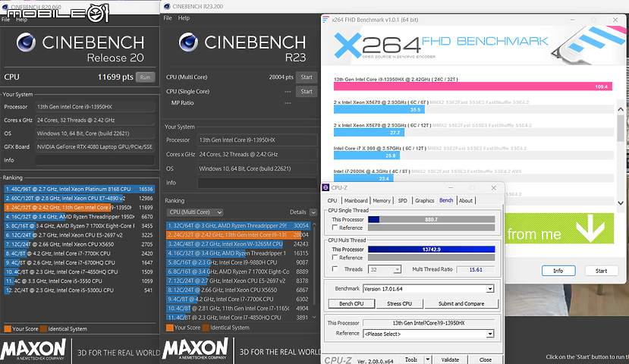Switch to the Graphics tab in CPU-Z
The width and height of the screenshot is (629, 364).
[424, 200]
